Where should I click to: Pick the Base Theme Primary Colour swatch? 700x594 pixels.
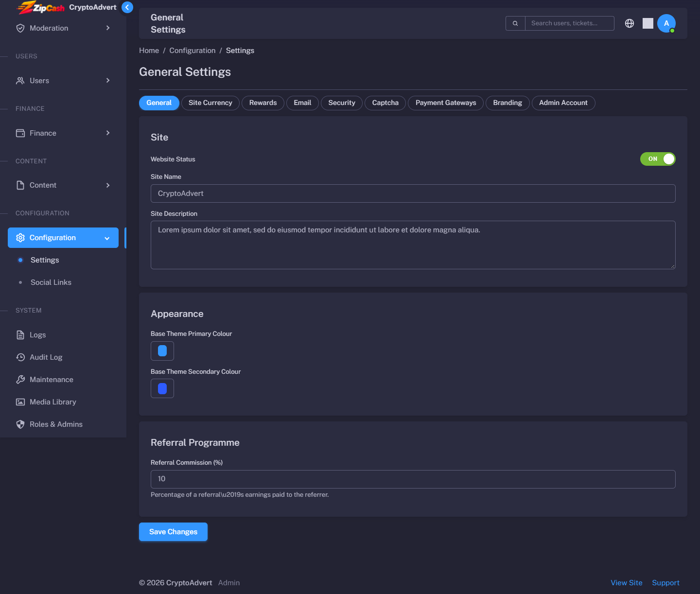coord(162,351)
